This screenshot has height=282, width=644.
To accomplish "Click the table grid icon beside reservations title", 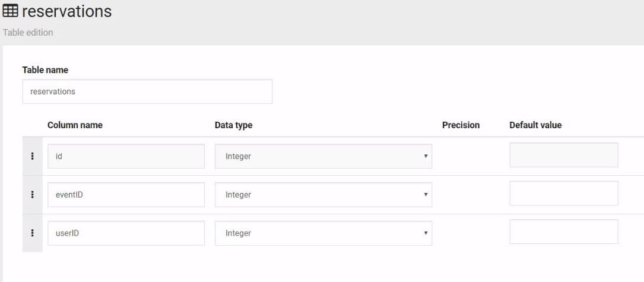I will point(10,11).
